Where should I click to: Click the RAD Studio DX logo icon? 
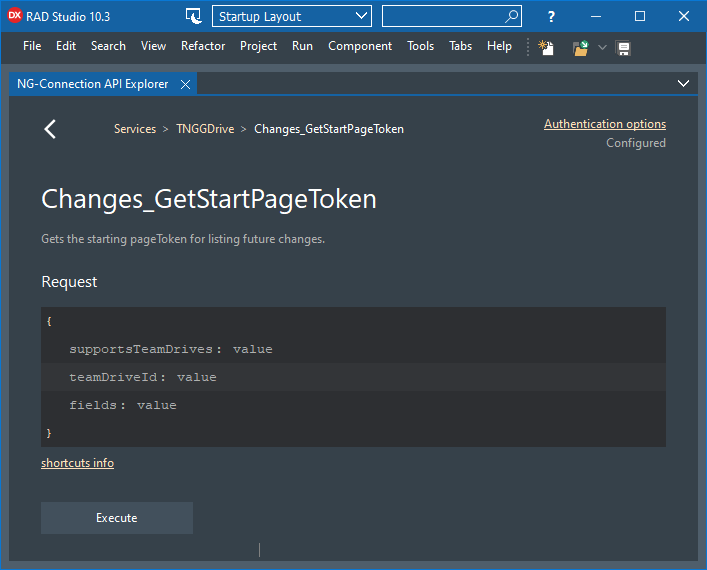tap(15, 16)
